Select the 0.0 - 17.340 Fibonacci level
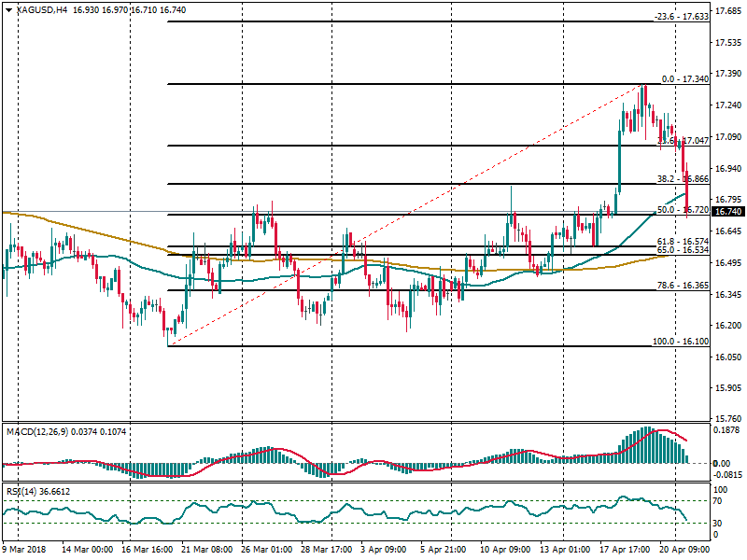The height and width of the screenshot is (560, 747). point(684,79)
